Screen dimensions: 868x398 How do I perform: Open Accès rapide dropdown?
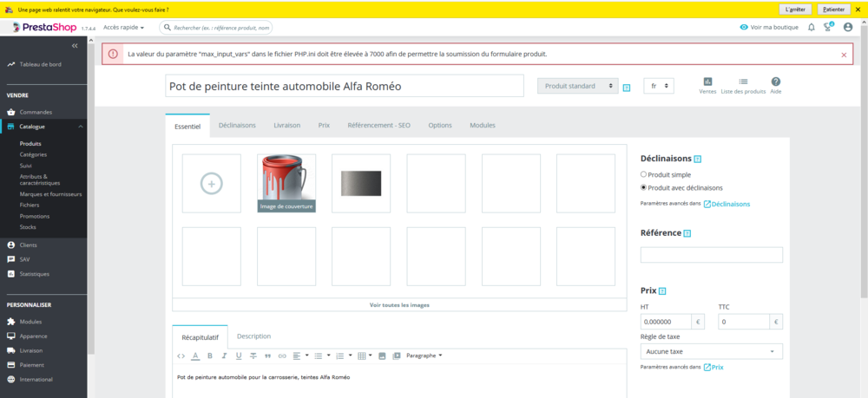[x=123, y=27]
